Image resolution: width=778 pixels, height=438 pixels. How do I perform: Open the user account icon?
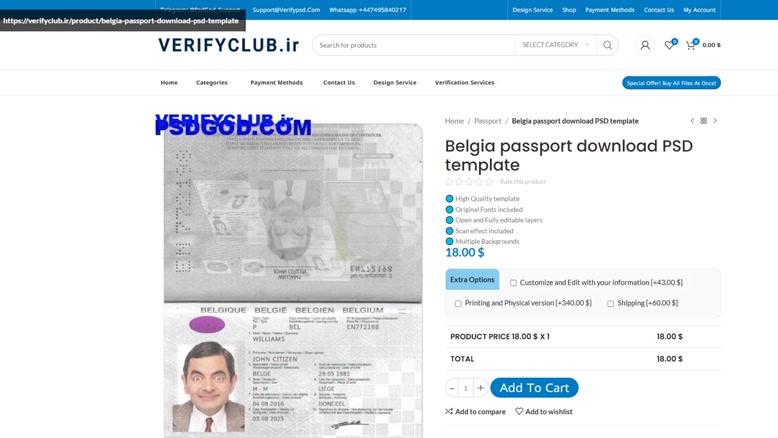[x=645, y=45]
